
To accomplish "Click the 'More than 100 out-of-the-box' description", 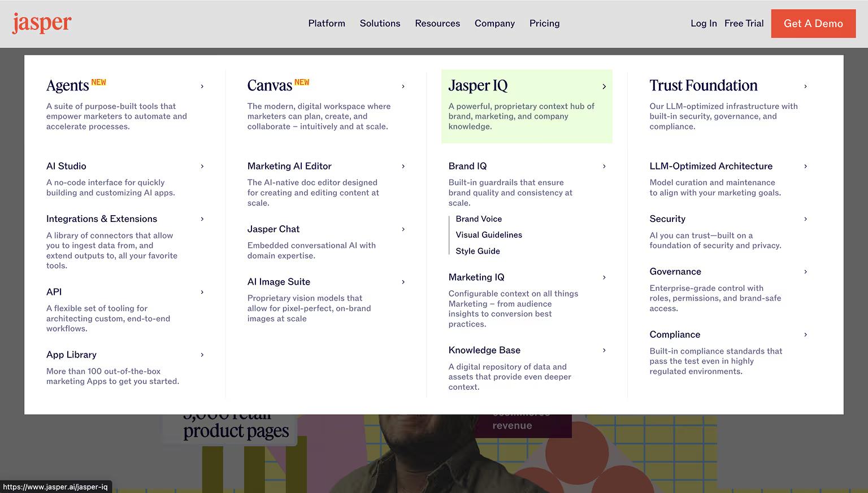I will [112, 376].
